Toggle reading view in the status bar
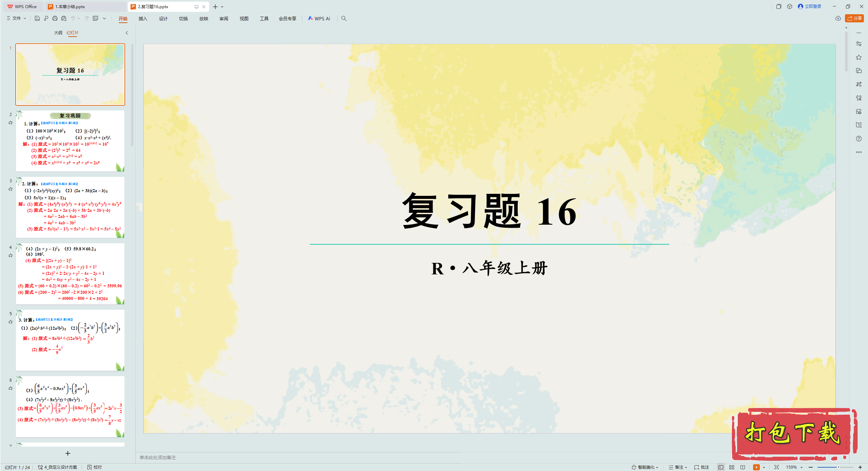 click(743, 467)
